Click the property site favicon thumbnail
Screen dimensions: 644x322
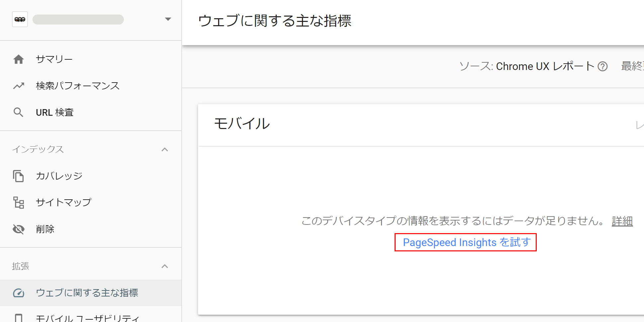point(20,19)
